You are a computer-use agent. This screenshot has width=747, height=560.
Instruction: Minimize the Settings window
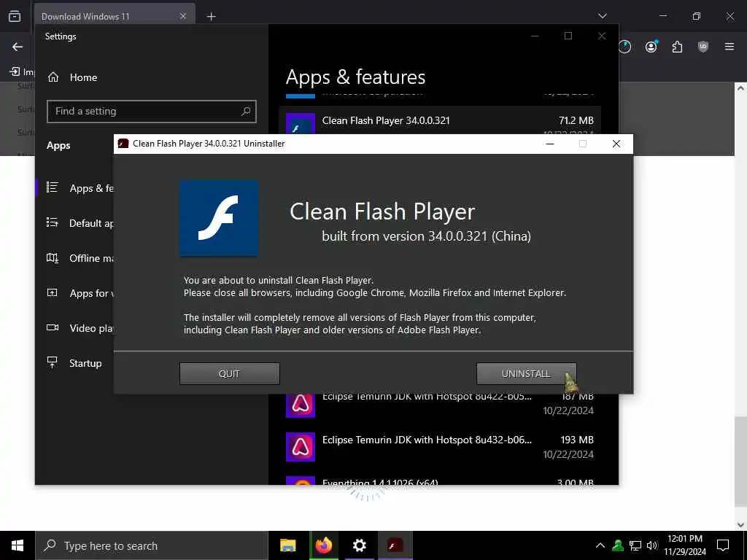[x=535, y=36]
